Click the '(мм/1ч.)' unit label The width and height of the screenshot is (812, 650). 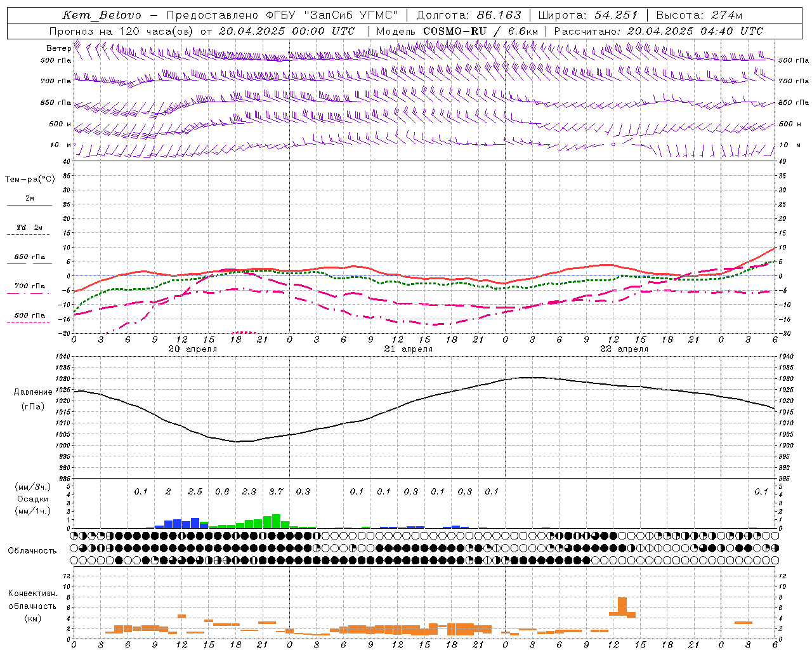[x=33, y=511]
